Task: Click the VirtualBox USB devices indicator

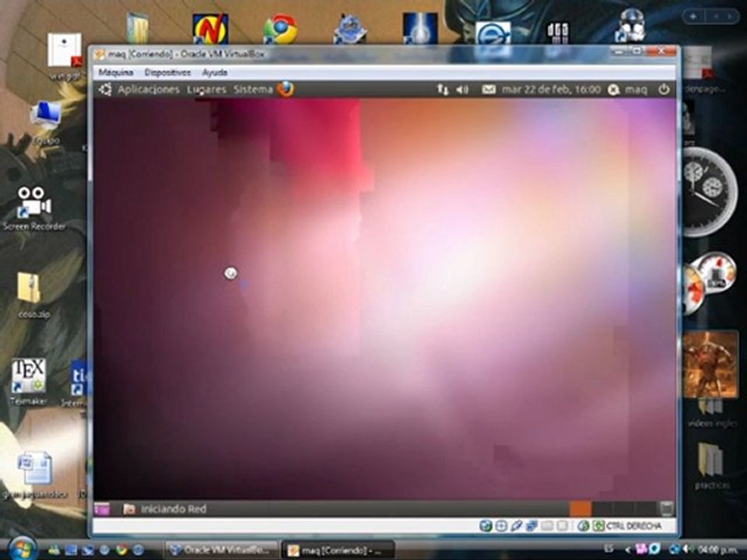Action: [517, 526]
